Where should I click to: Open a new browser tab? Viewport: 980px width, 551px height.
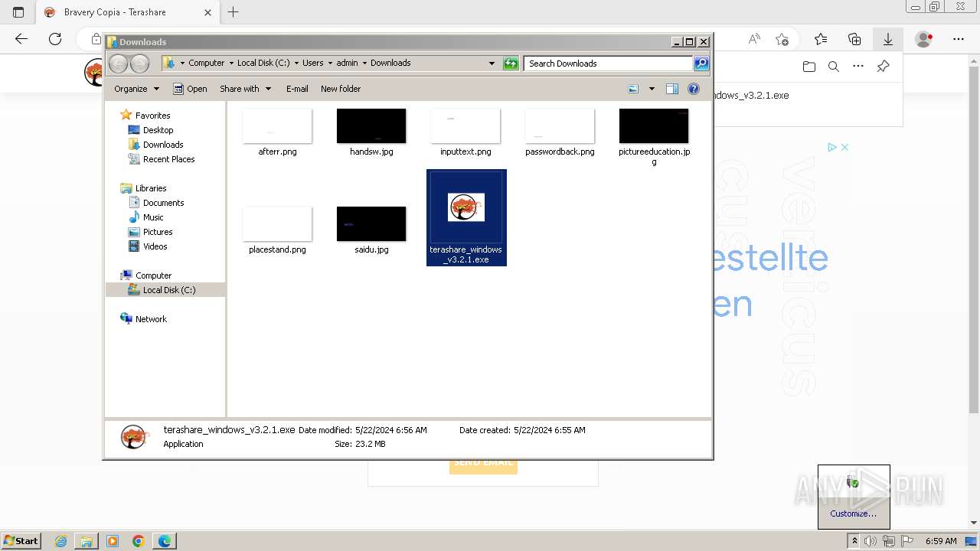234,12
